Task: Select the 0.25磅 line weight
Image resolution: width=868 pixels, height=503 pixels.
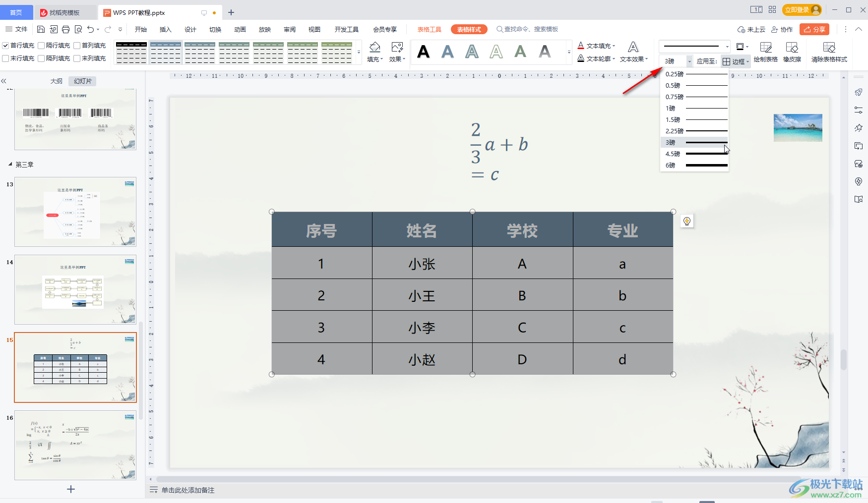Action: tap(694, 74)
